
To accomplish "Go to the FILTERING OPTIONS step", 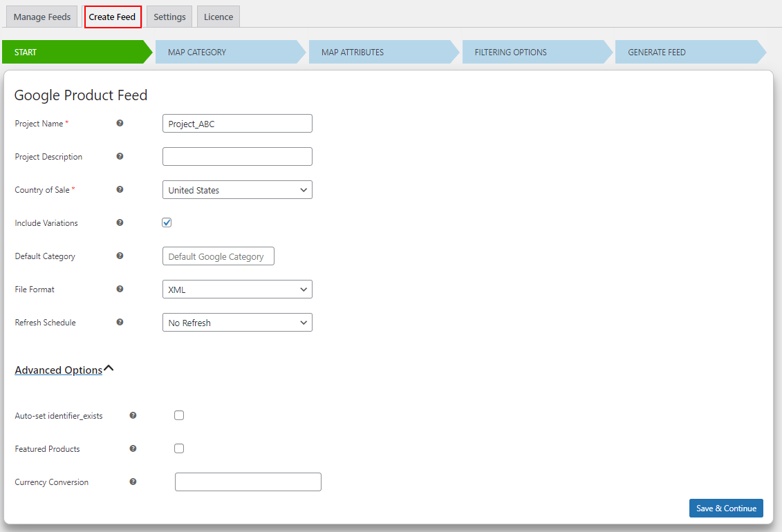I will (x=537, y=53).
